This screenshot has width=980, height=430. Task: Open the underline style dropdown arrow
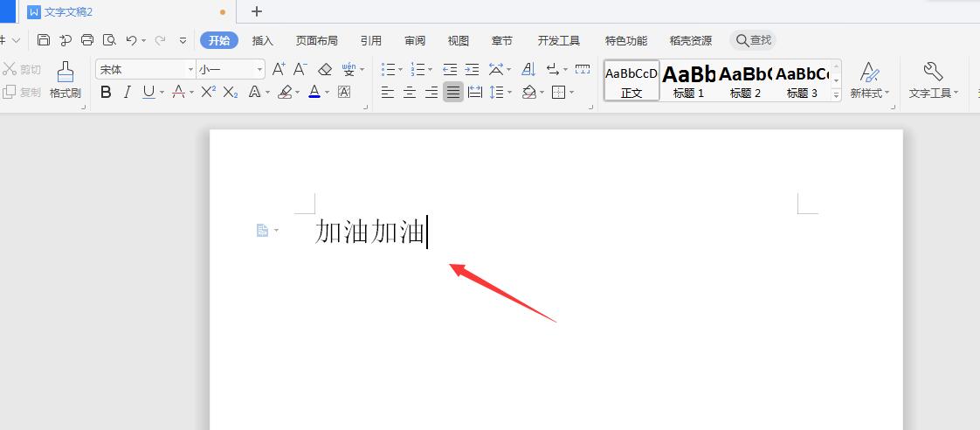(162, 93)
